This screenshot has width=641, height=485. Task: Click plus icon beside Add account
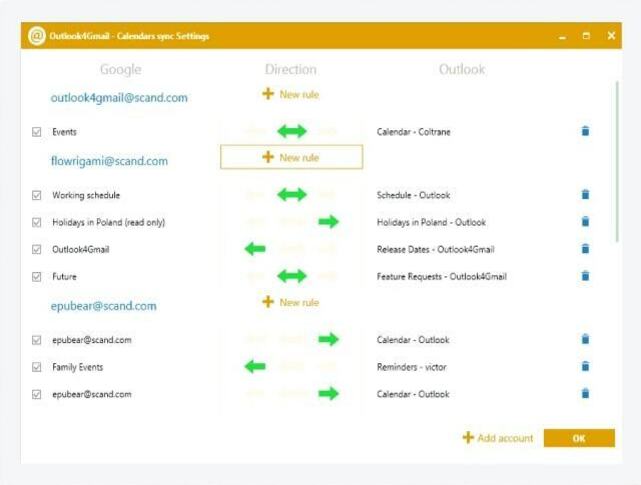[468, 438]
